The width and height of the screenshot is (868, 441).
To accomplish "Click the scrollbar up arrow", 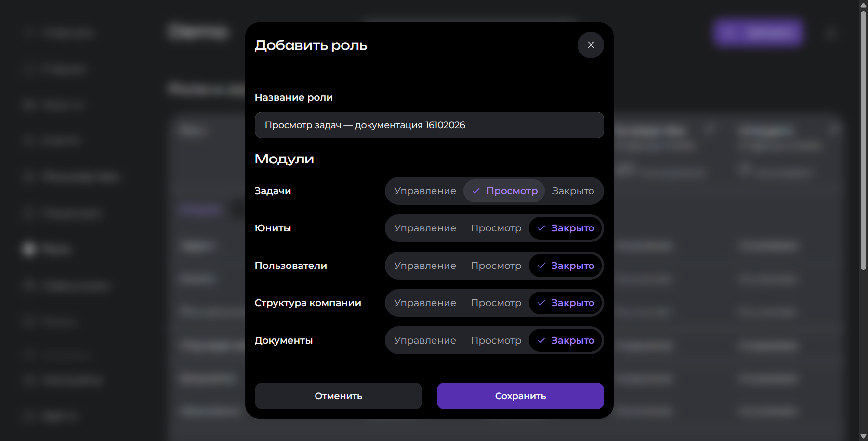I will (863, 5).
